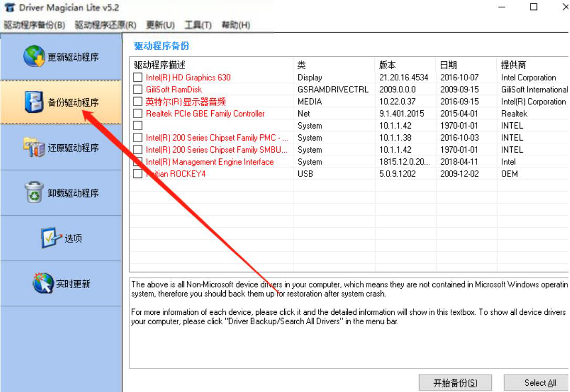Open the 更新(U) menu
The width and height of the screenshot is (570, 392).
click(160, 25)
